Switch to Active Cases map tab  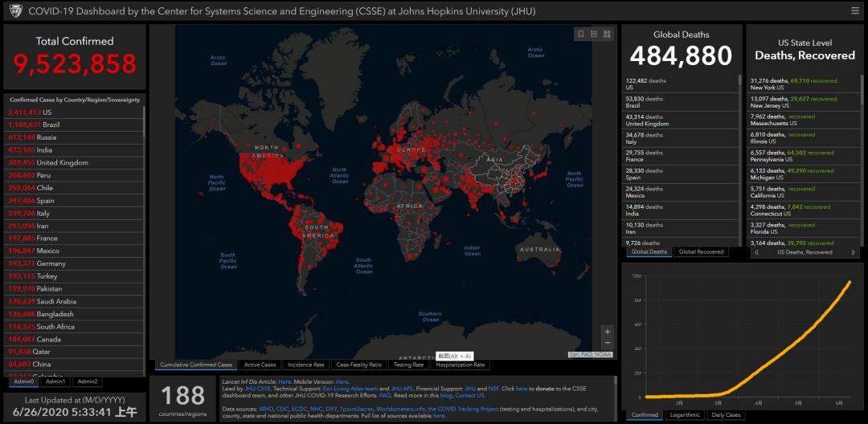[260, 365]
